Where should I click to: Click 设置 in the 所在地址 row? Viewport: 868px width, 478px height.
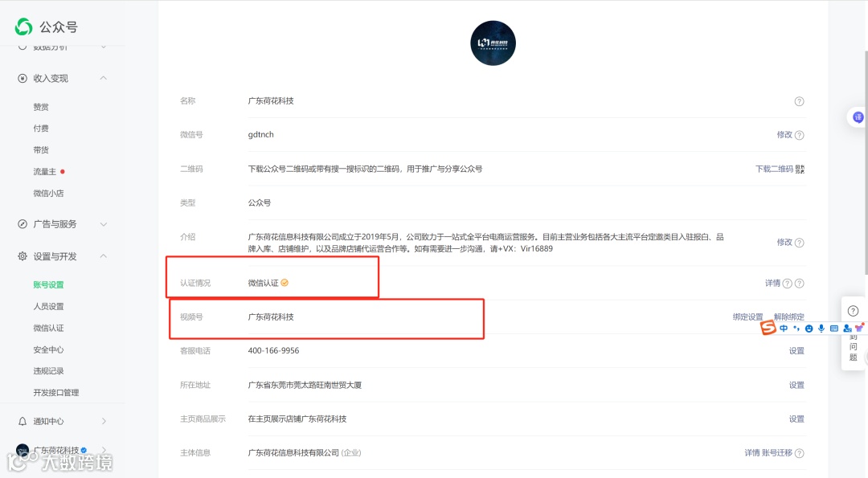click(796, 385)
